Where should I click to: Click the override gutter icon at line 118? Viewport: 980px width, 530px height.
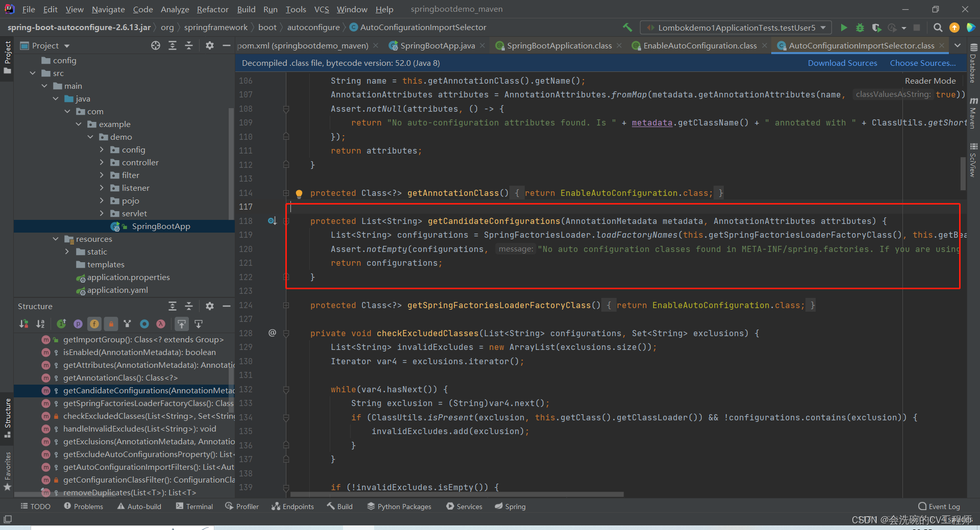tap(272, 221)
